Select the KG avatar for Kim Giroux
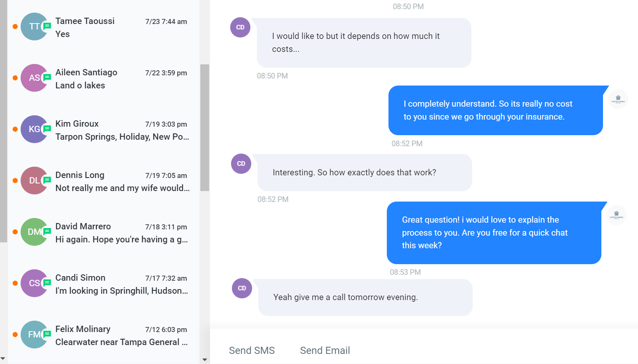 [x=35, y=129]
